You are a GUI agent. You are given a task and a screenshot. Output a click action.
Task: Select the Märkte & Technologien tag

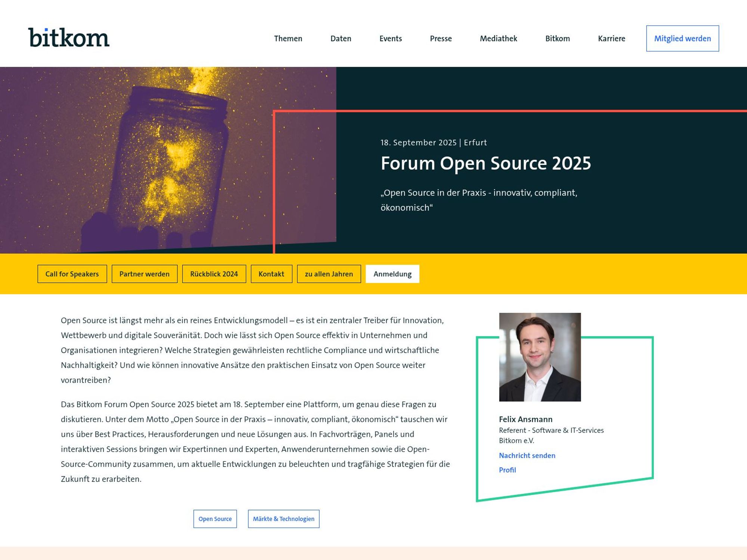click(x=283, y=519)
